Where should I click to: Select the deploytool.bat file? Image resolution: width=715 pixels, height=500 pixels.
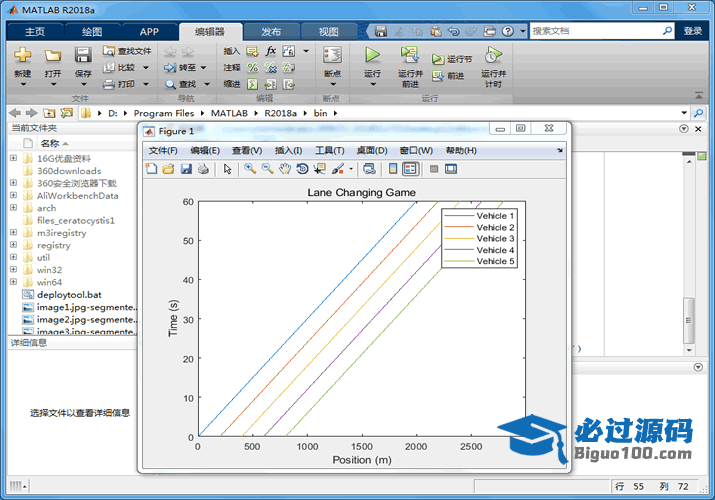pos(69,295)
